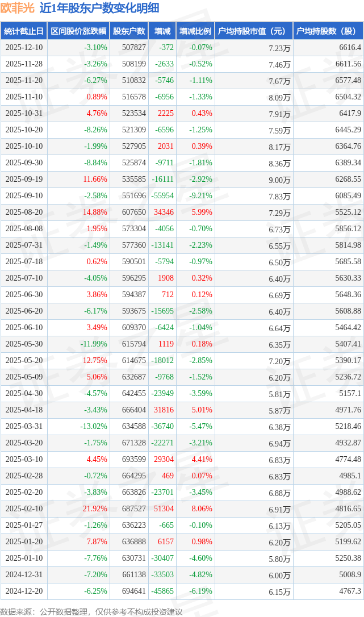
Task: Select the 增减比例 column header
Action: (x=195, y=31)
